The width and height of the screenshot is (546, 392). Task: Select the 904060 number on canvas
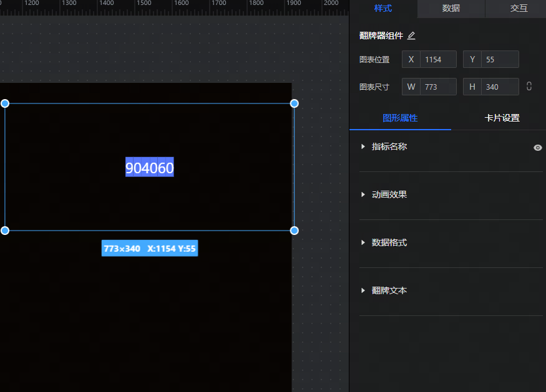click(x=150, y=168)
